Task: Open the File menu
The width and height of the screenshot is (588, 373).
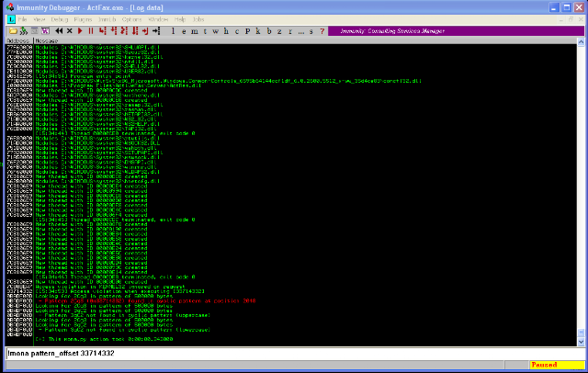Action: point(22,19)
